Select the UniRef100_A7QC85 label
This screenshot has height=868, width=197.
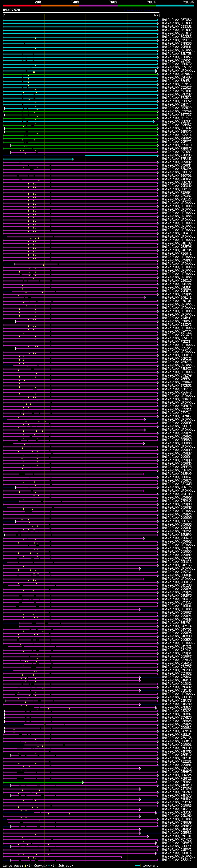(x=177, y=155)
